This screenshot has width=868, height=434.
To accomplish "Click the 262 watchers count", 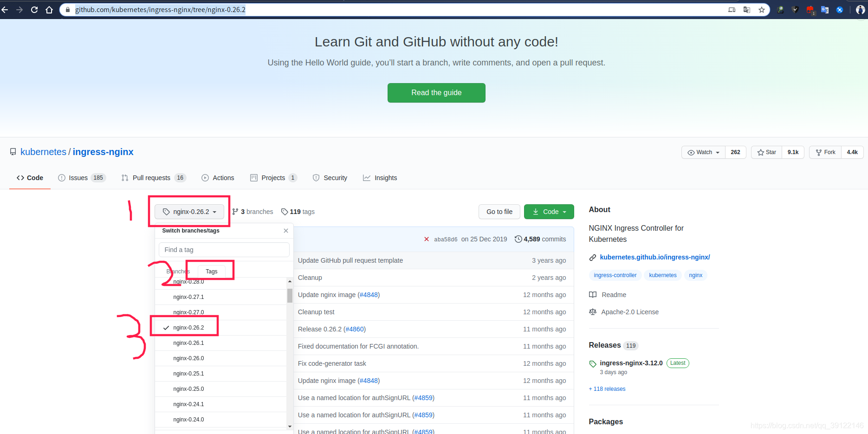I will pos(735,152).
